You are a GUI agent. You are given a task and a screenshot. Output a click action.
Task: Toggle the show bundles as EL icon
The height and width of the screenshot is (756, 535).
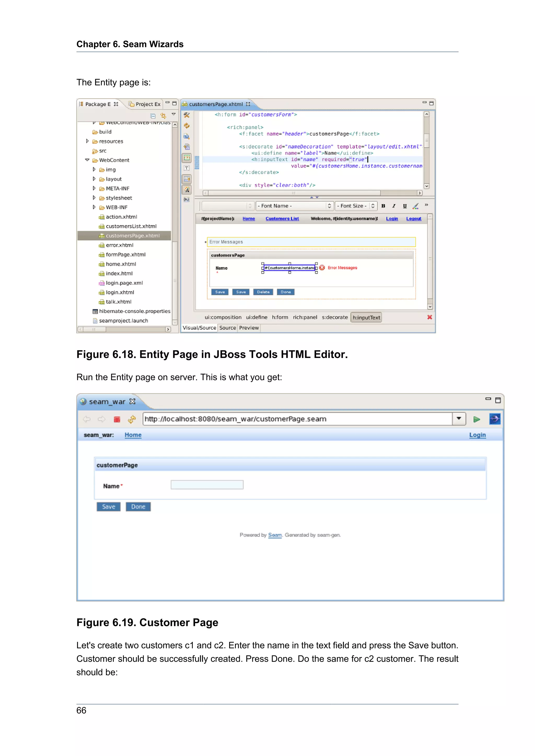point(187,199)
